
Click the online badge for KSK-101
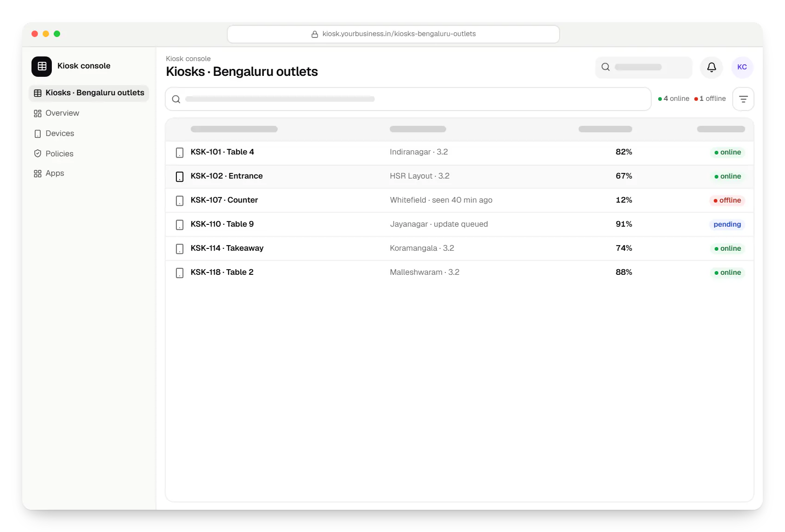coord(728,152)
